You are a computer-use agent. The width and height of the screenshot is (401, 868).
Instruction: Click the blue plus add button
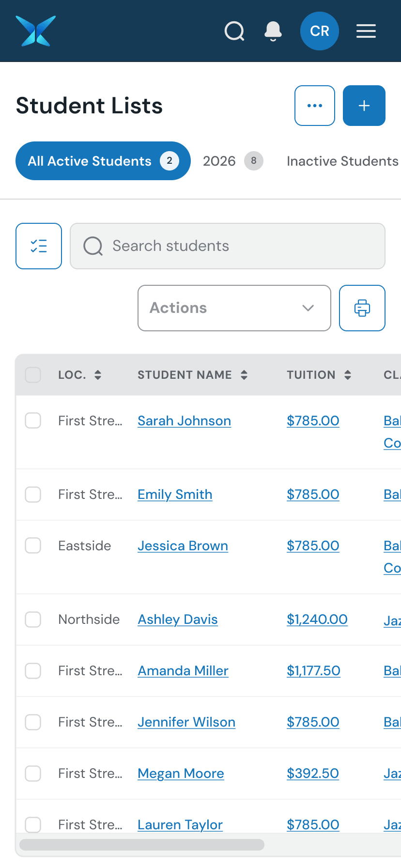tap(364, 106)
